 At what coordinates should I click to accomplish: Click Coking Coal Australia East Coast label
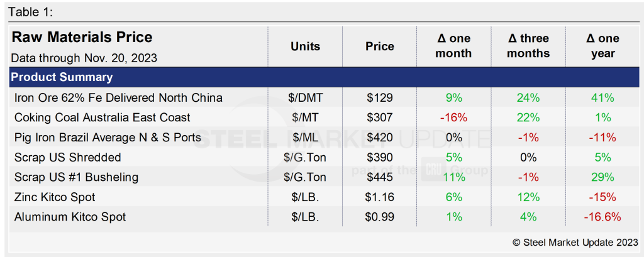tap(101, 118)
